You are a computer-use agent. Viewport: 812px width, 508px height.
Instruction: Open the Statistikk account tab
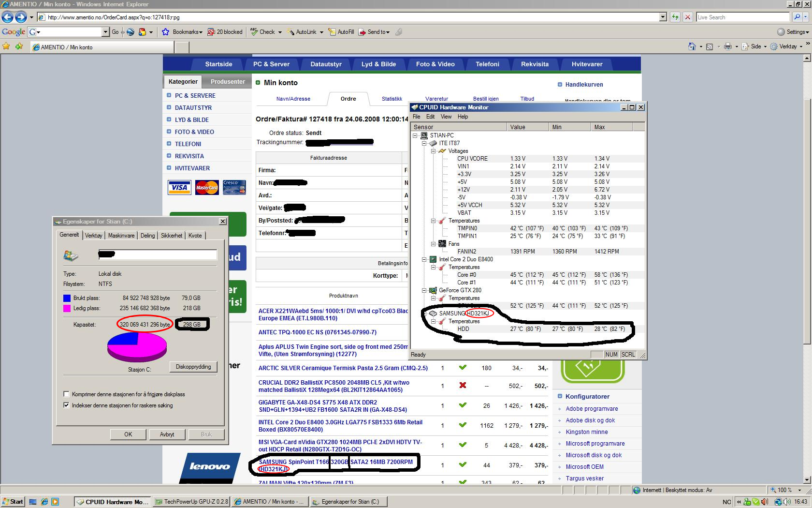392,99
